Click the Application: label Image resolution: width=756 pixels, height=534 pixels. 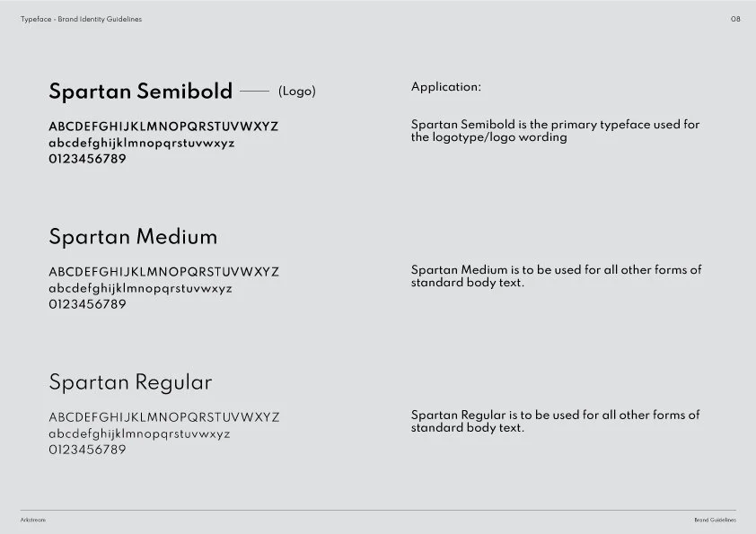pyautogui.click(x=446, y=87)
